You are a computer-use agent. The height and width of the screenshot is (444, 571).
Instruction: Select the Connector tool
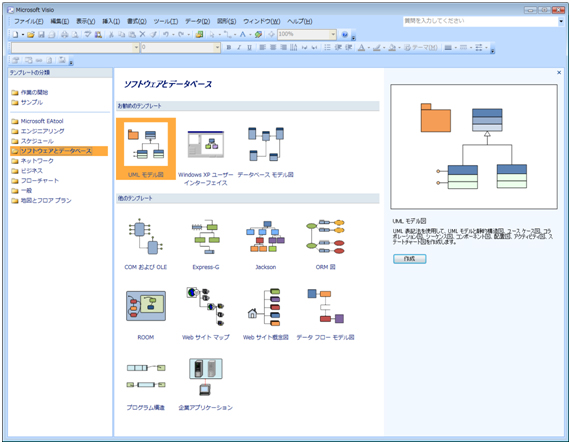pos(227,35)
